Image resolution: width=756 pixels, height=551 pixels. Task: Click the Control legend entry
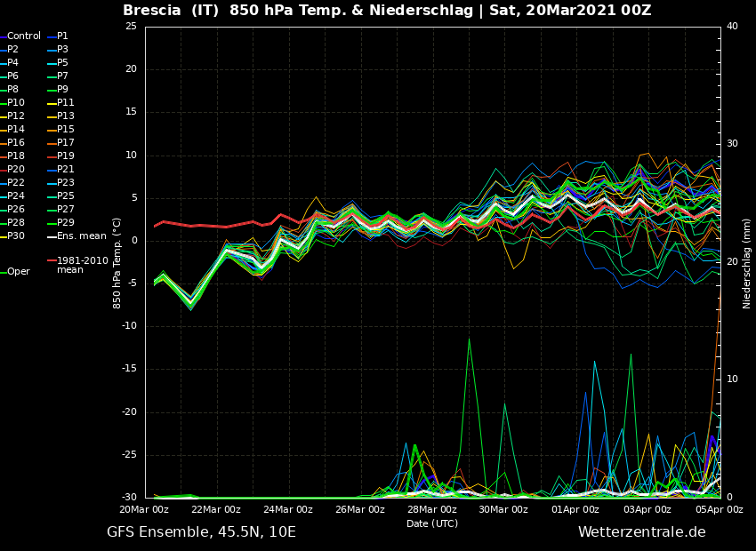(24, 36)
